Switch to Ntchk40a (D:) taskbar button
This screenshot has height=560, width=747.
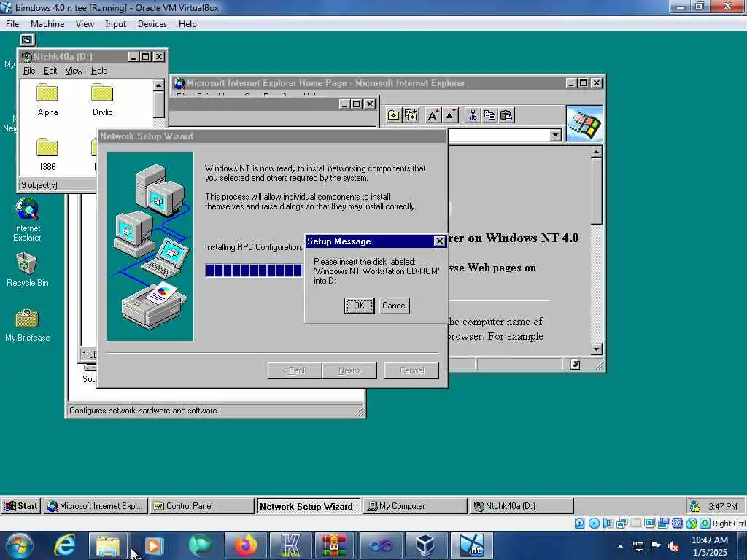point(522,506)
